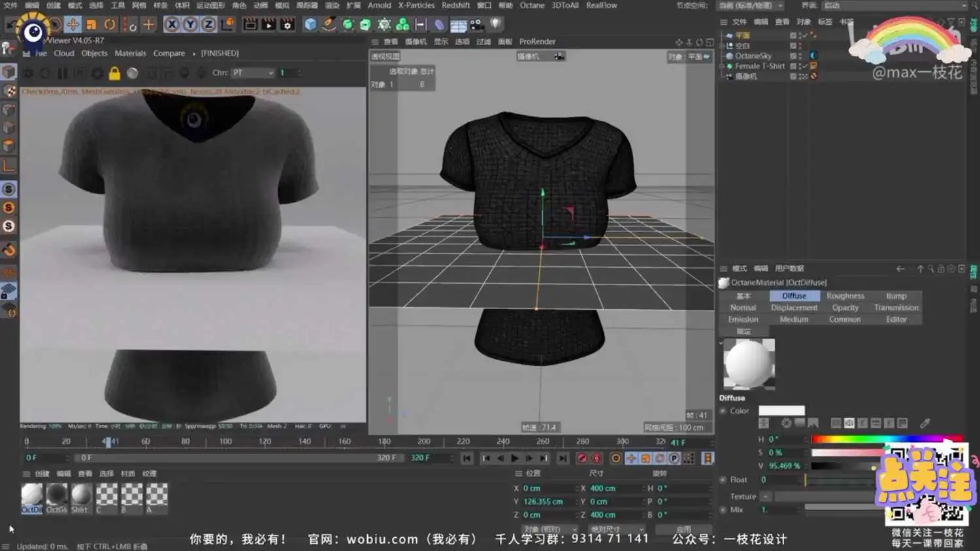Toggle Female T-Shirt layer checkbox

(792, 66)
